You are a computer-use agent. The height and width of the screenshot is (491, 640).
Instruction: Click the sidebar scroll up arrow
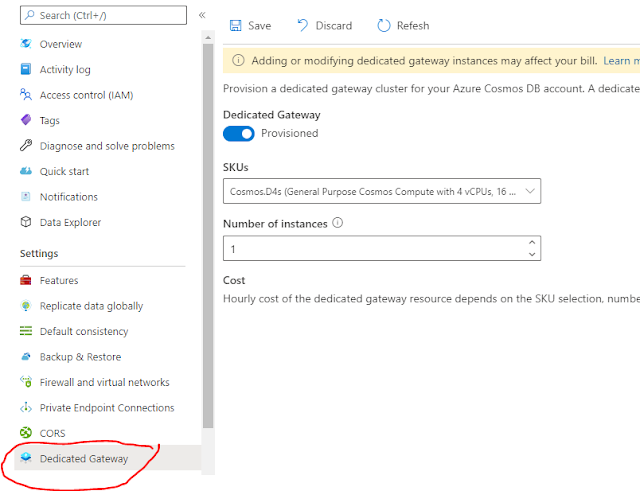[208, 38]
